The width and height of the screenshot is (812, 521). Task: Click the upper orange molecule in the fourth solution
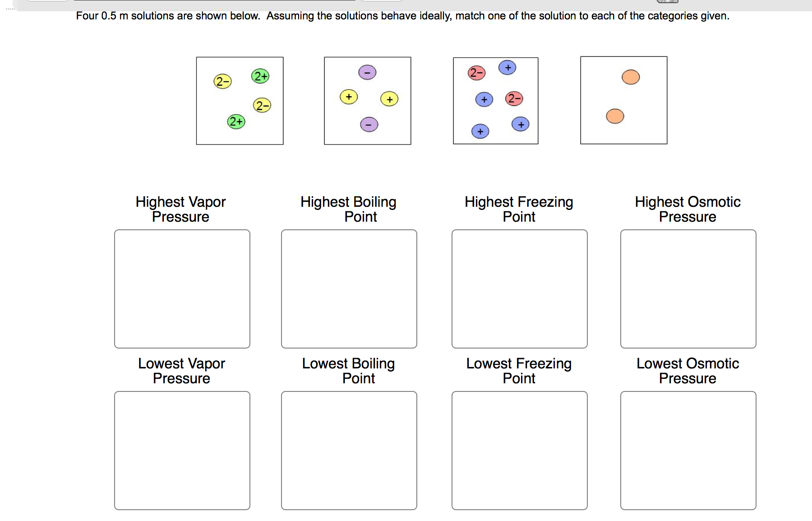pyautogui.click(x=630, y=77)
